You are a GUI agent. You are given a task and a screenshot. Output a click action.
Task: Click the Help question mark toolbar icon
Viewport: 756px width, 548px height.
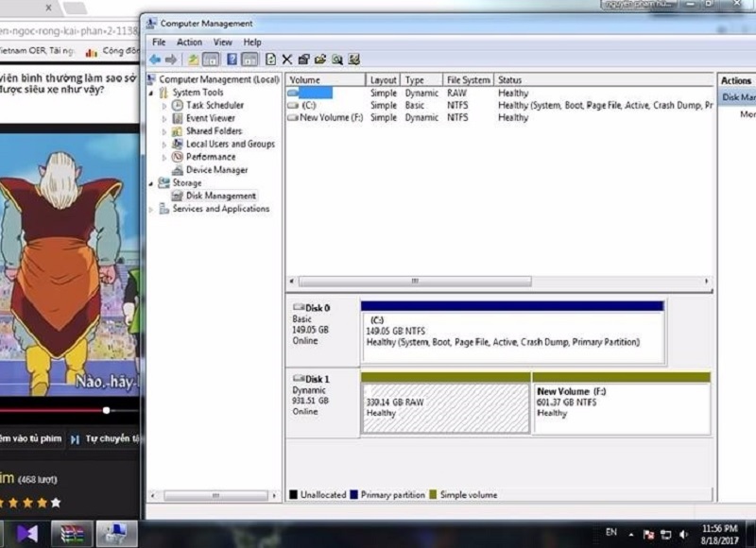point(232,58)
